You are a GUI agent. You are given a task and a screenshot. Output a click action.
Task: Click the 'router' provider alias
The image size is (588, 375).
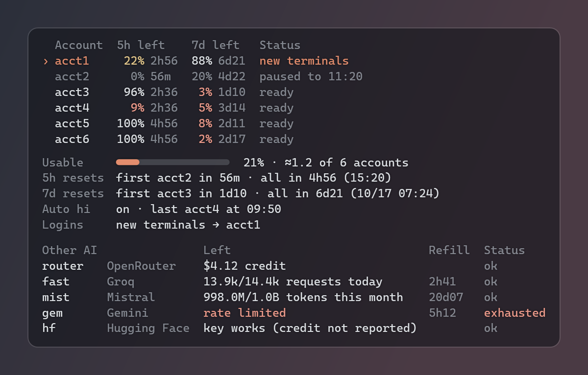pos(63,266)
